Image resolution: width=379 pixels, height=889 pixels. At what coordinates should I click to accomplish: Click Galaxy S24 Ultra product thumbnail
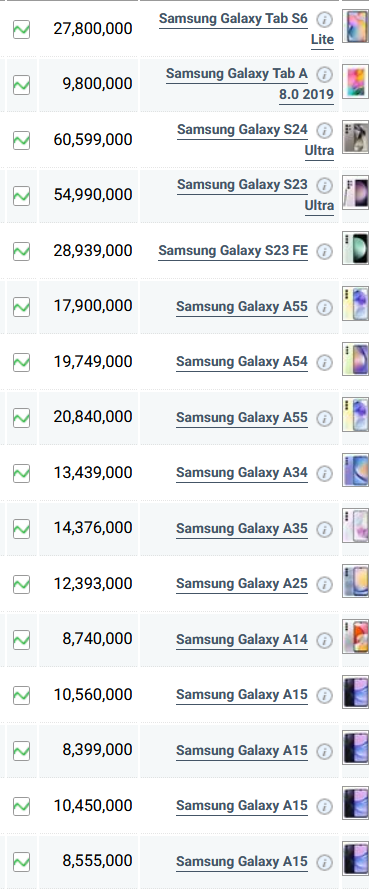point(356,137)
